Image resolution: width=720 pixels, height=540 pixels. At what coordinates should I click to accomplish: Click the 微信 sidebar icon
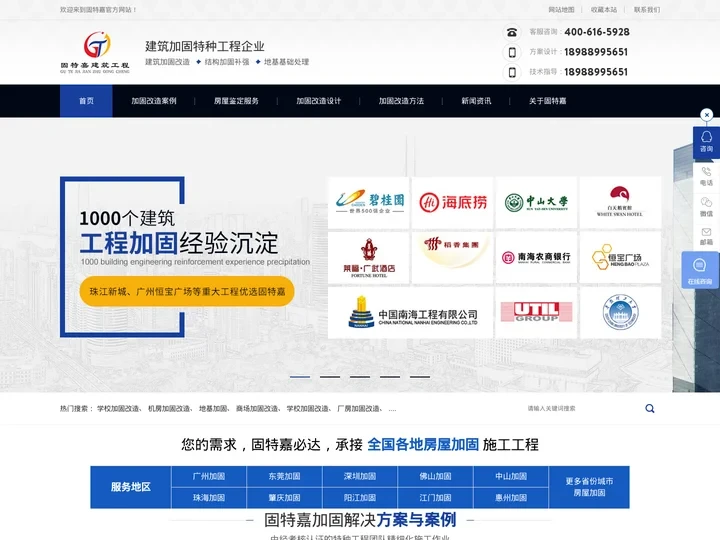coord(706,206)
